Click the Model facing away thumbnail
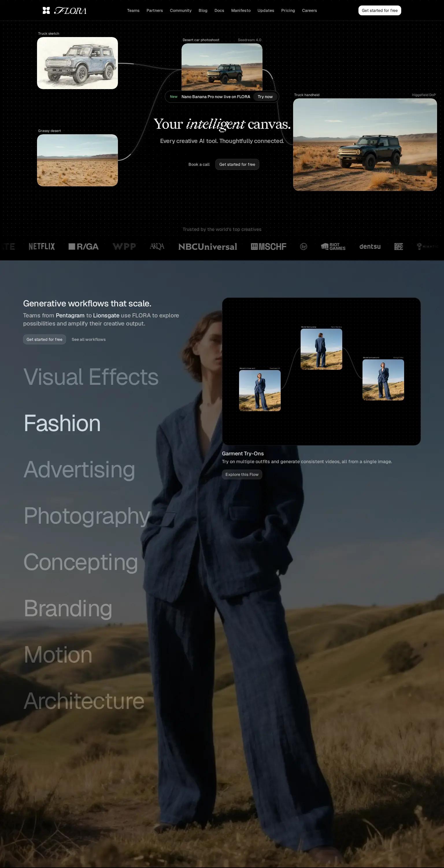The height and width of the screenshot is (868, 444). coord(321,349)
